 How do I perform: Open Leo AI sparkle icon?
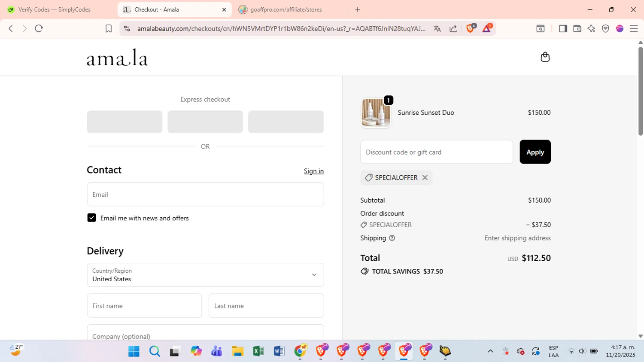pyautogui.click(x=591, y=28)
